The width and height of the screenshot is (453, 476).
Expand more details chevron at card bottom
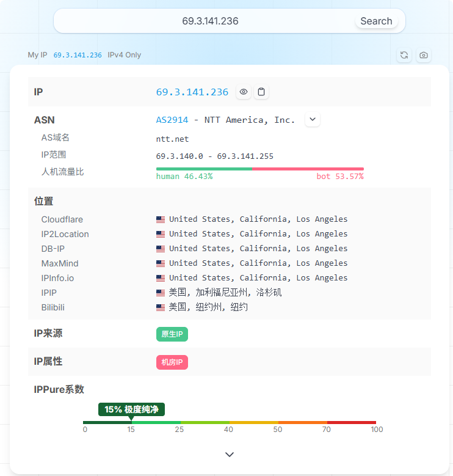(230, 455)
